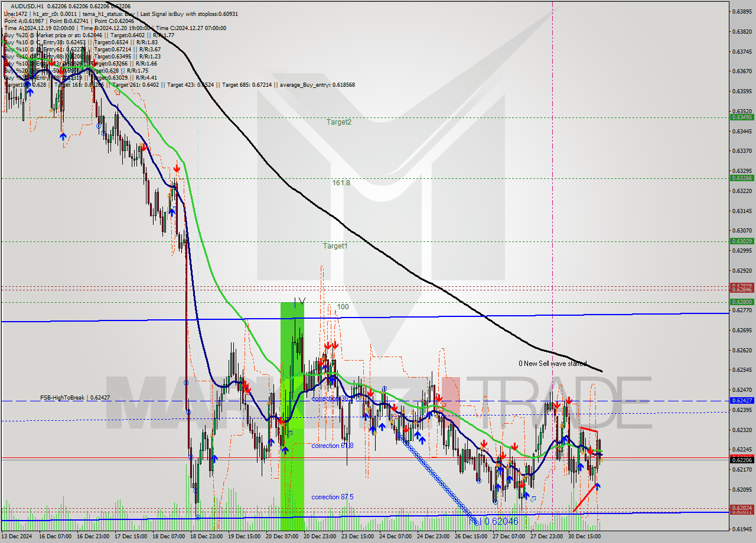Click the '26 Dec 15:00' time label

click(x=471, y=537)
